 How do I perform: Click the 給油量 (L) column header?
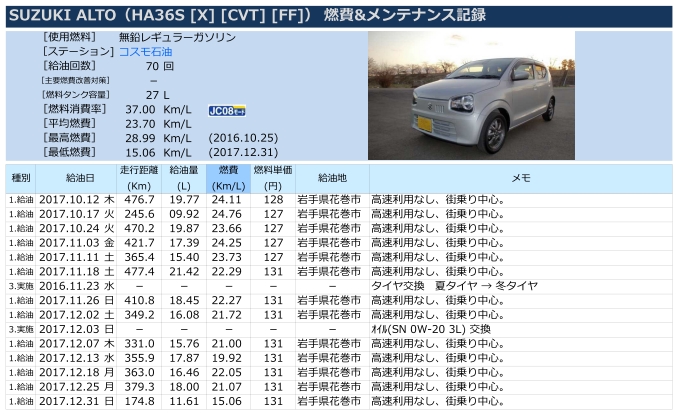(184, 178)
